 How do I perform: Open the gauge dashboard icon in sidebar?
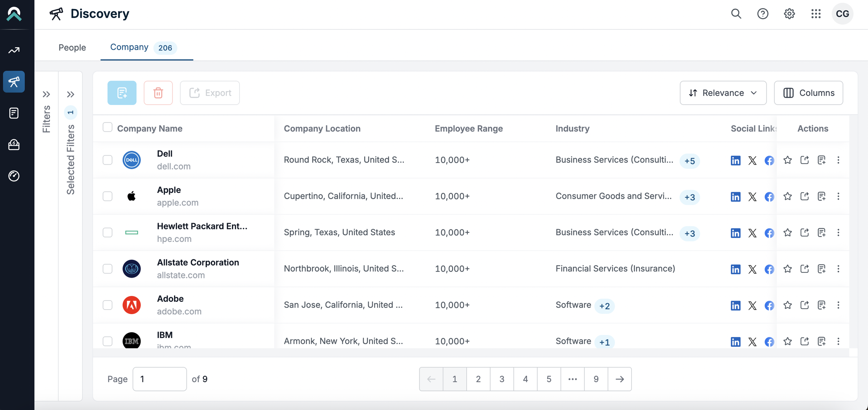pyautogui.click(x=14, y=176)
